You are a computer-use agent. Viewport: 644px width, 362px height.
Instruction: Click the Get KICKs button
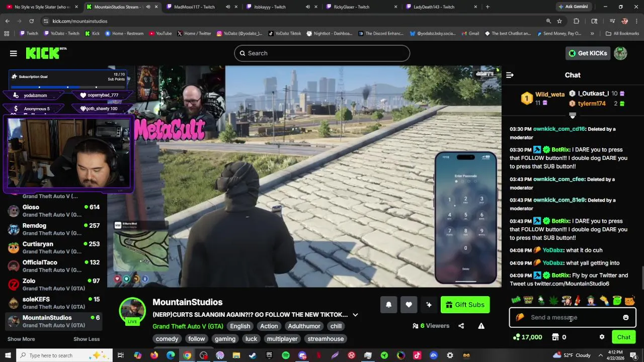coord(588,53)
